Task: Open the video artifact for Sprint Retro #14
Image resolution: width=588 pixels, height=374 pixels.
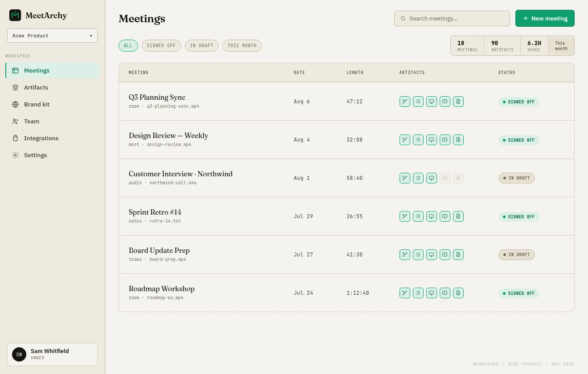Action: [445, 216]
